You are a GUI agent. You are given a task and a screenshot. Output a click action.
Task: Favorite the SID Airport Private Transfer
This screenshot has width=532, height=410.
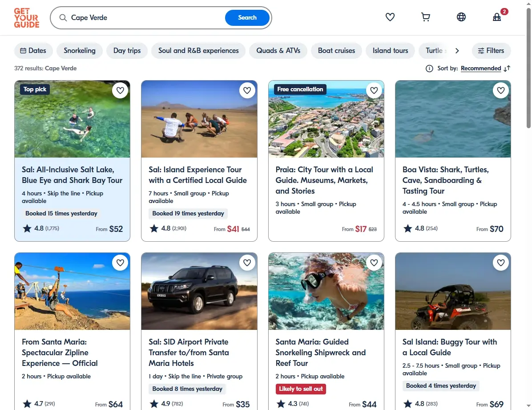tap(247, 263)
